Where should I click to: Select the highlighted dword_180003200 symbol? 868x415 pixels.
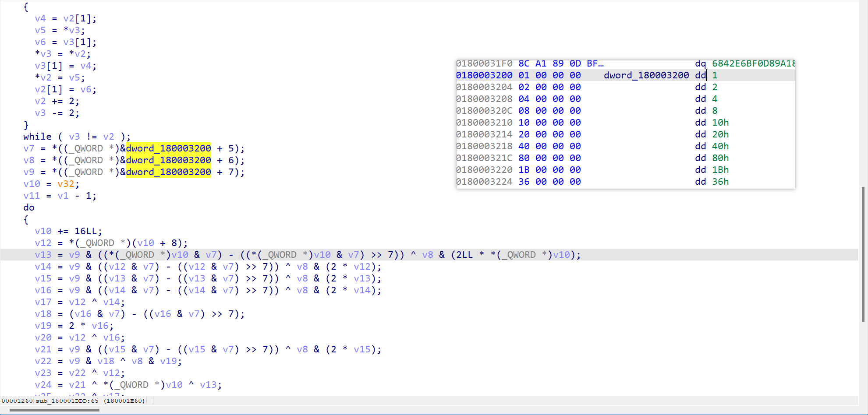168,148
